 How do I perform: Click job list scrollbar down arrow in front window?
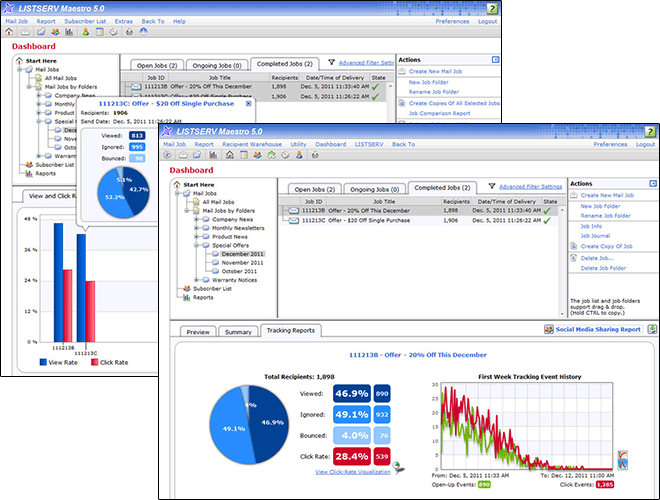coord(562,314)
